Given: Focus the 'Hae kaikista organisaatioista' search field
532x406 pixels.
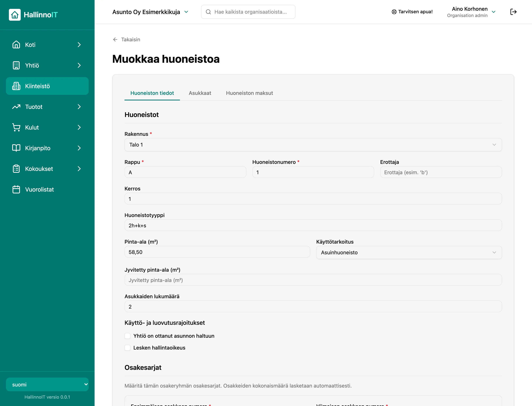Looking at the screenshot, I should 248,12.
